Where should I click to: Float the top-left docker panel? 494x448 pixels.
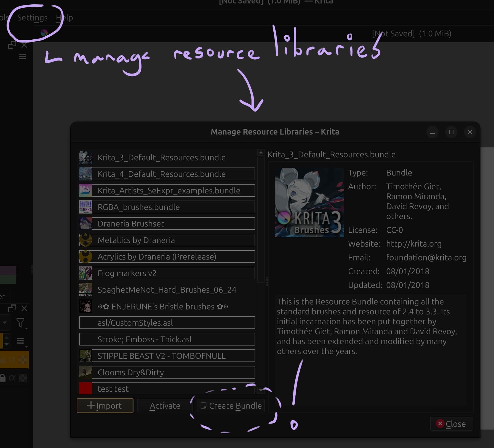pyautogui.click(x=12, y=45)
